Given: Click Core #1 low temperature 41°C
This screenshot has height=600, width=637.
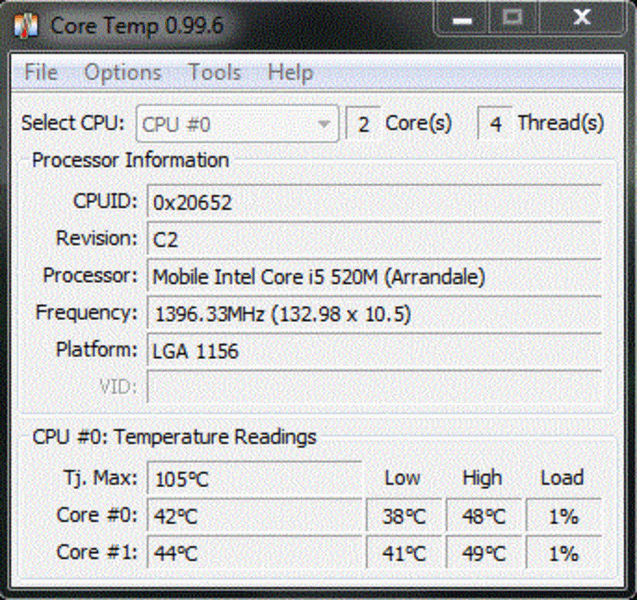Looking at the screenshot, I should coord(404,552).
